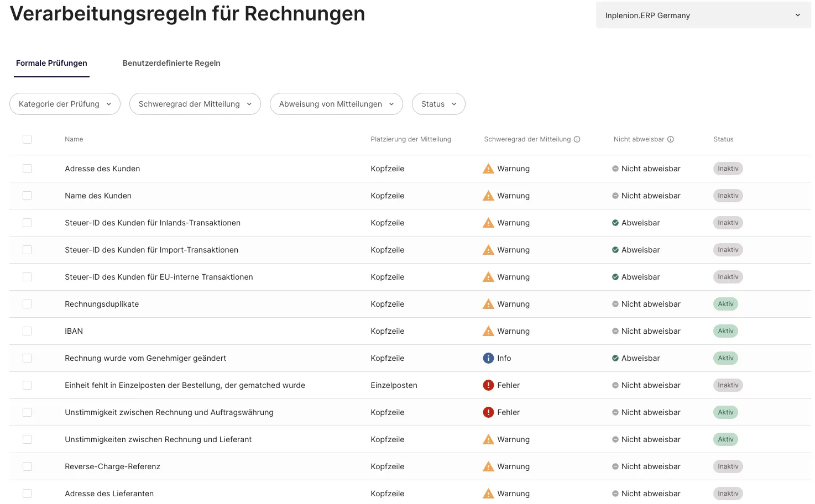This screenshot has height=504, width=815.
Task: Open the Kategorie der Prüfung filter dropdown
Action: [x=65, y=104]
